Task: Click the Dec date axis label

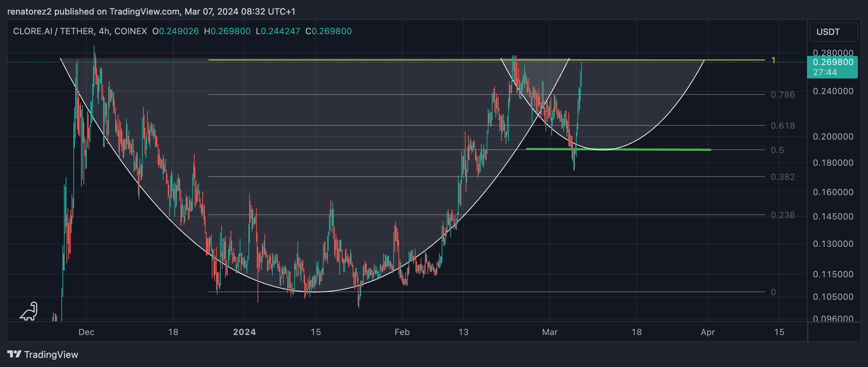Action: pyautogui.click(x=86, y=332)
